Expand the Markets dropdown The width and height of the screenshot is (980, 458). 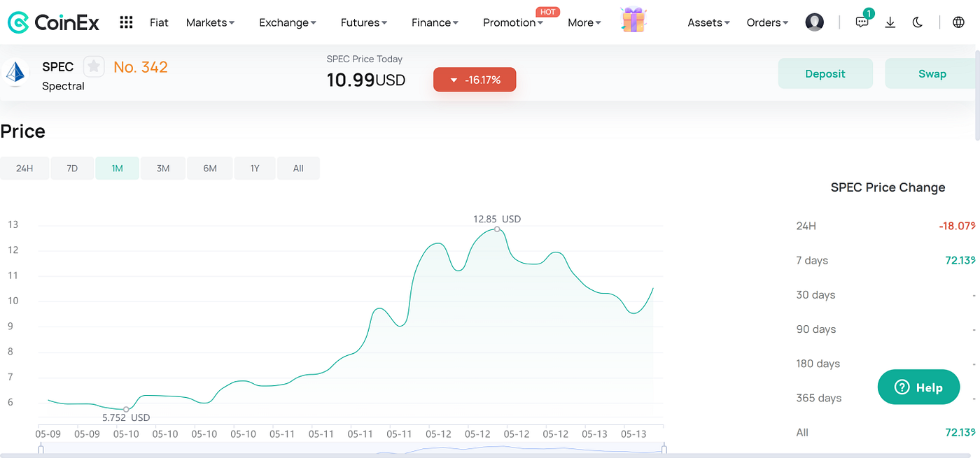[209, 22]
